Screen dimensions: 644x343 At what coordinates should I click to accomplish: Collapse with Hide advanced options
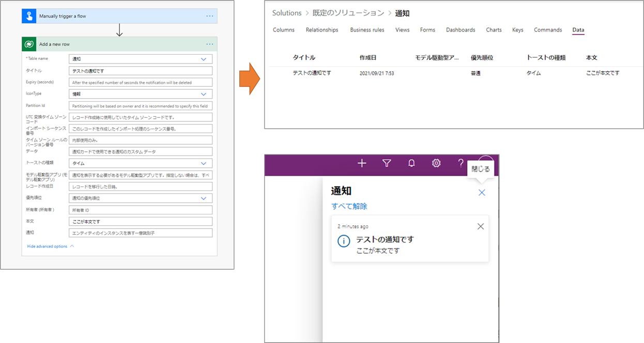tap(50, 246)
